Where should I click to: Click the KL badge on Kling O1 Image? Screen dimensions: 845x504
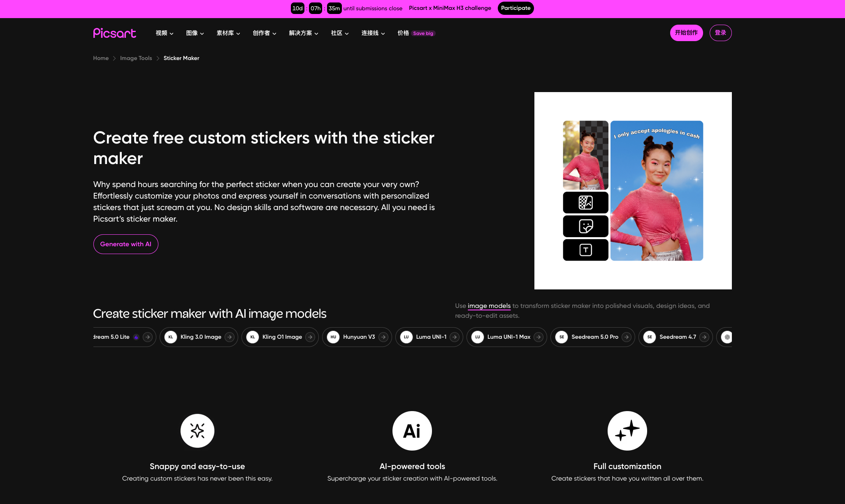coord(253,337)
